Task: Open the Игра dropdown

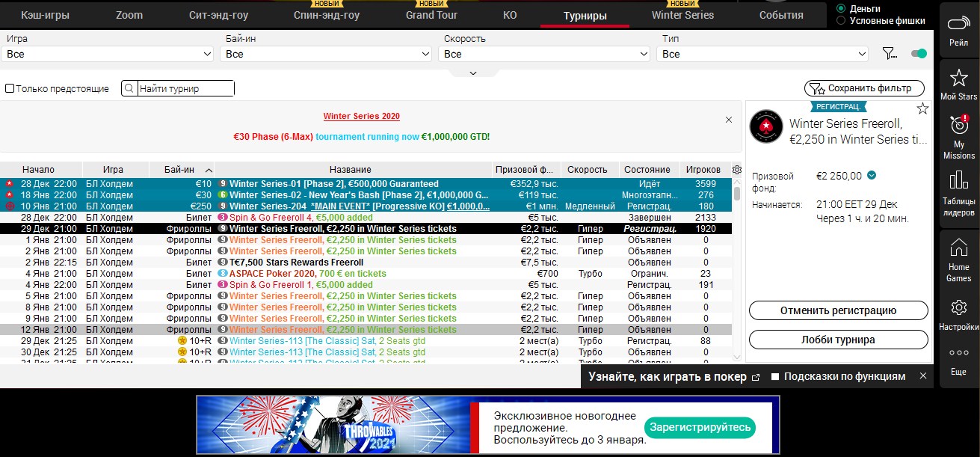Action: point(108,54)
